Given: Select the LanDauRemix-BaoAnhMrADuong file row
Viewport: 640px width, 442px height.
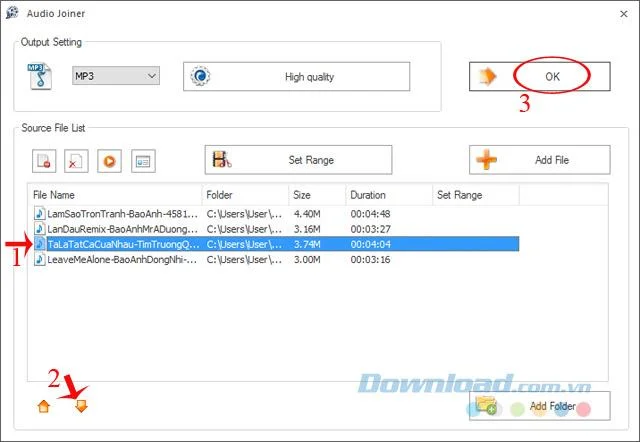Looking at the screenshot, I should coord(276,229).
